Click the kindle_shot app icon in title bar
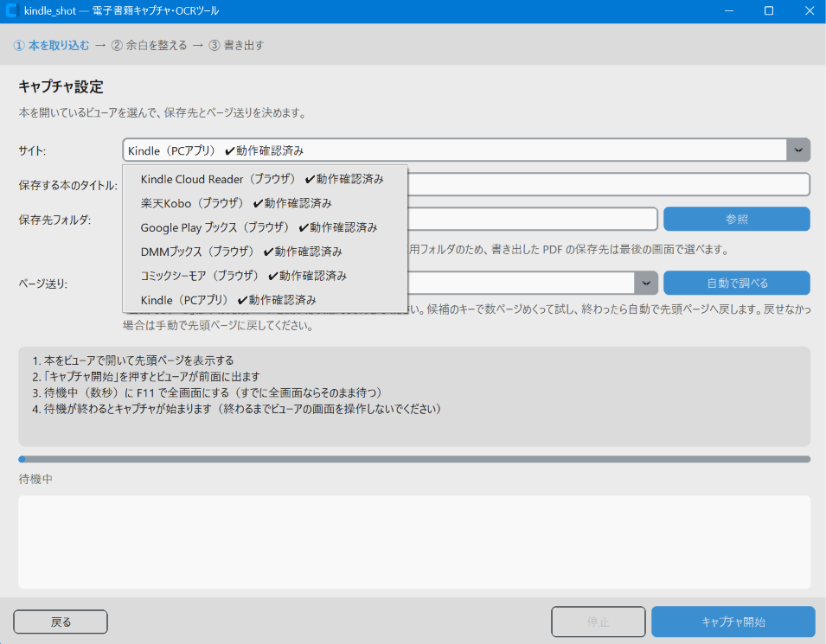Screen dimensions: 826x644 12,10
